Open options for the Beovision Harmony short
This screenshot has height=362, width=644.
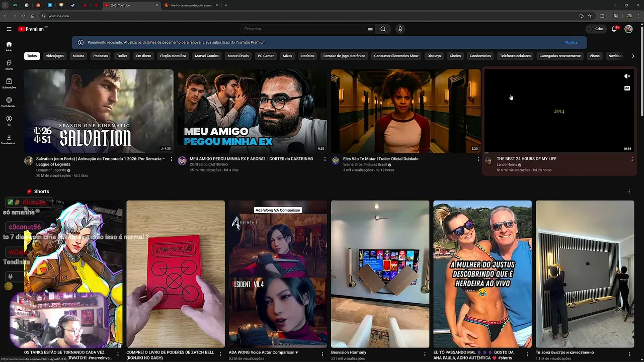[x=425, y=354]
